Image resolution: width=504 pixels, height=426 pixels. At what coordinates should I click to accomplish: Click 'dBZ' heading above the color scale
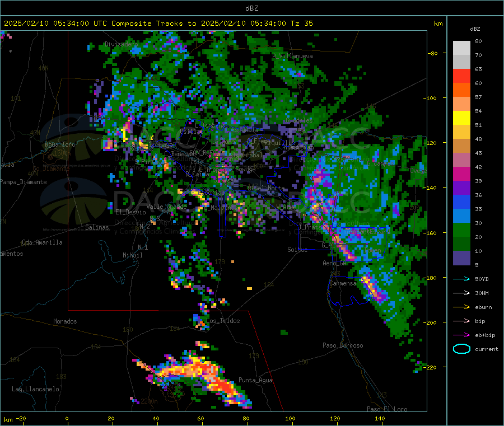click(475, 29)
